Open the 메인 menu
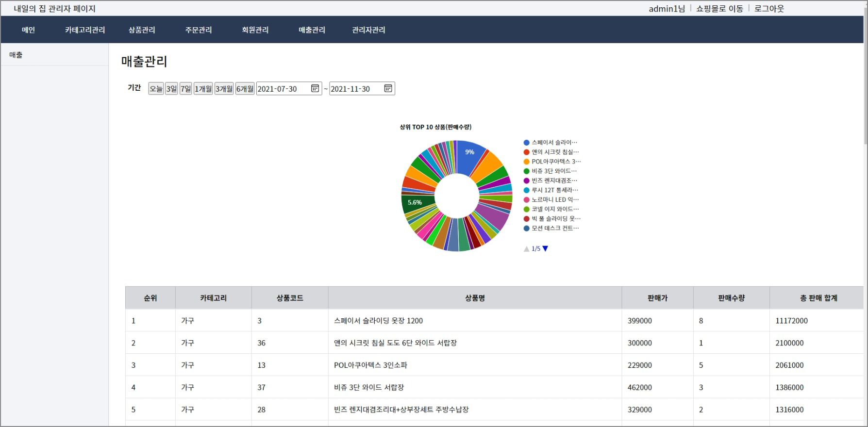Screen dimensions: 868x427 29,30
